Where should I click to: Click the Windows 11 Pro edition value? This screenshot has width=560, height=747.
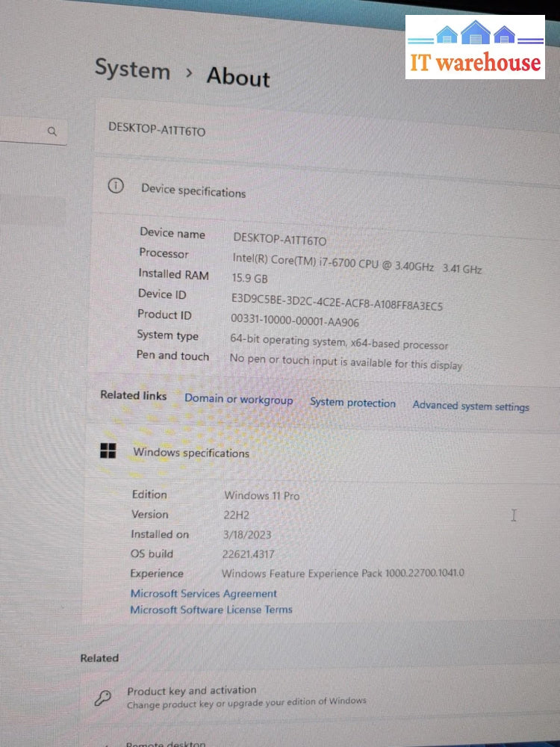(262, 496)
